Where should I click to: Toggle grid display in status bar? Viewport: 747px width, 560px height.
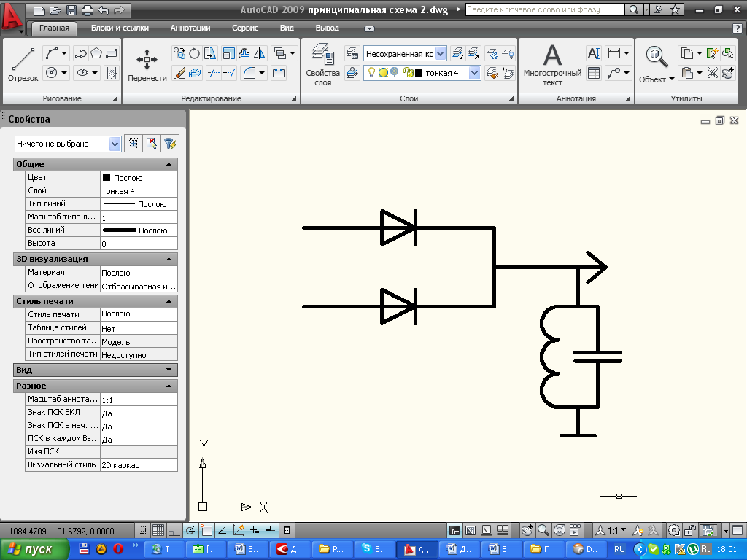click(158, 530)
